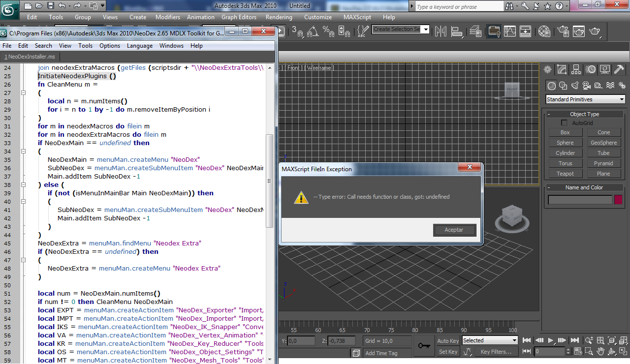Click the Edit Named Selection Sets icon
630x364 pixels.
tap(362, 31)
